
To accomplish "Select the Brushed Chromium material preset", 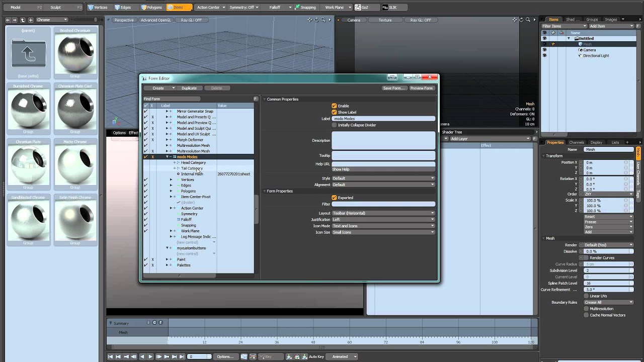I will [x=75, y=53].
